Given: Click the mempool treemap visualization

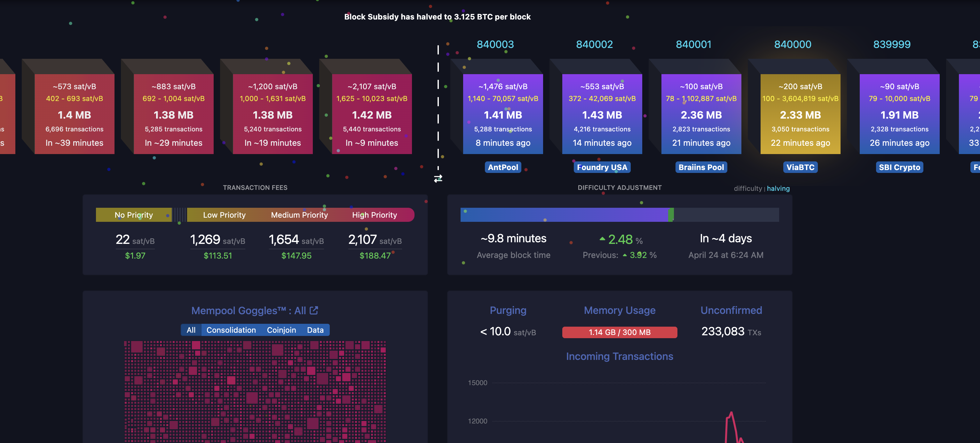Looking at the screenshot, I should click(255, 392).
